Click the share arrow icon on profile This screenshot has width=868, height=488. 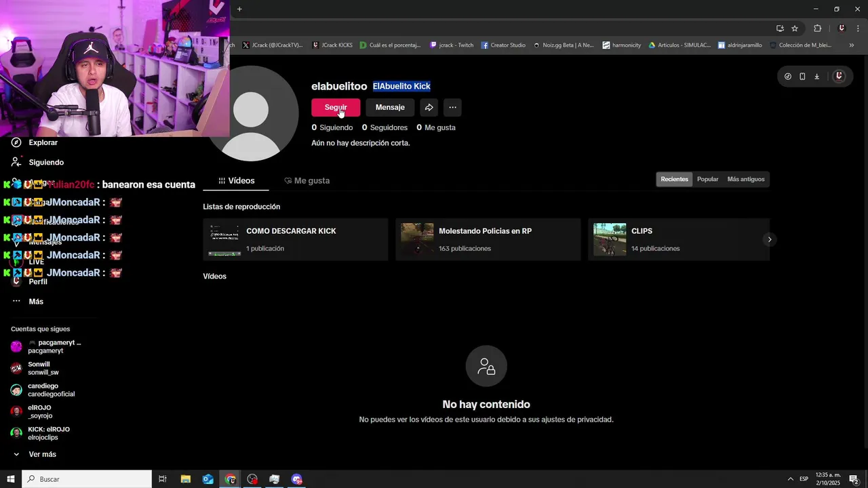[x=429, y=107]
